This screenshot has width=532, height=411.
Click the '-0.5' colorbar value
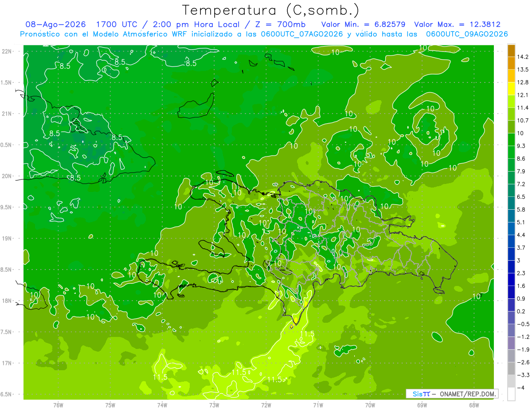click(x=523, y=324)
